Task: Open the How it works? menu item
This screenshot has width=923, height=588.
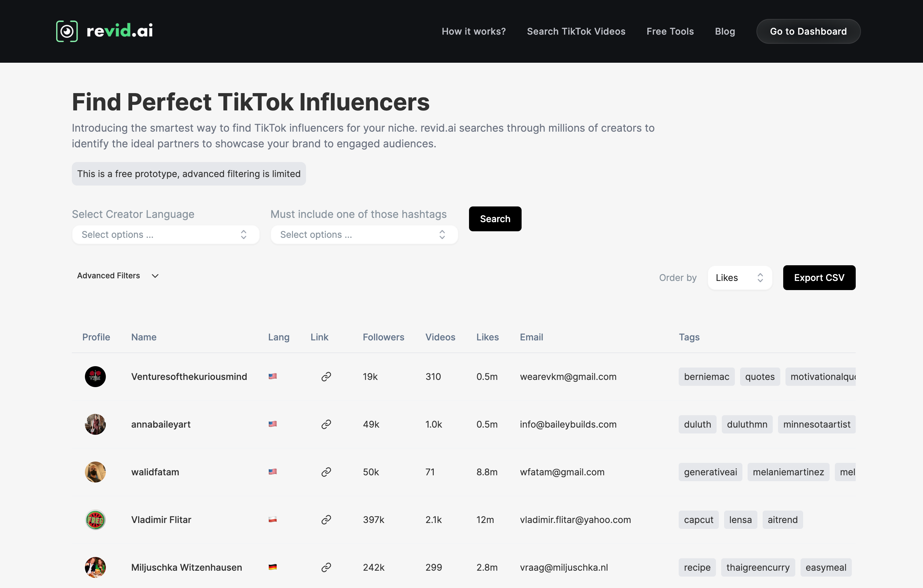Action: point(473,31)
